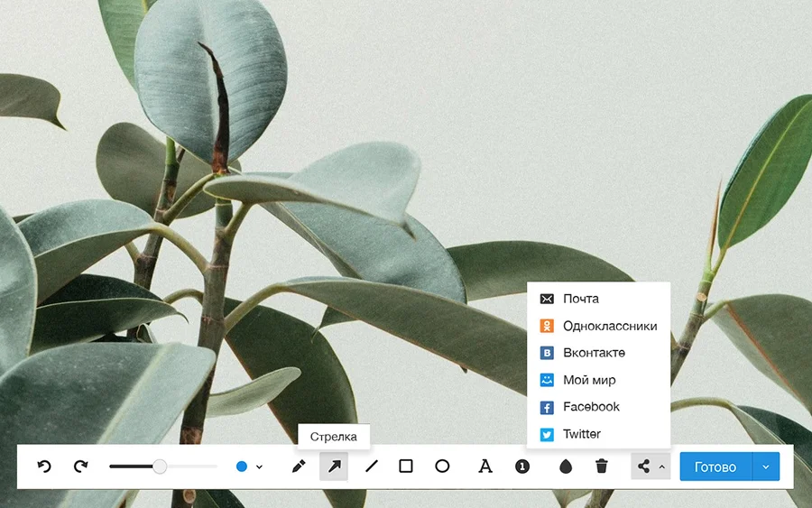Select the Ellipse shape tool

(442, 466)
